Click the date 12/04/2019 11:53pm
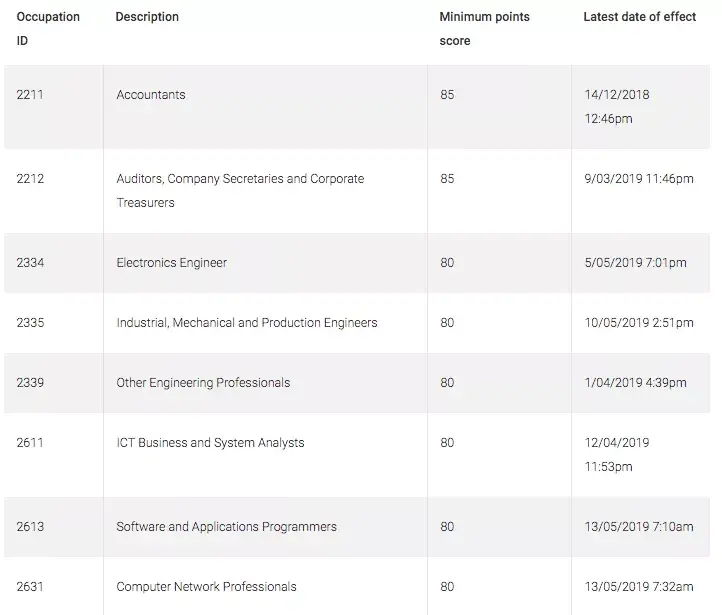Screen dimensions: 722x615 [x=617, y=454]
